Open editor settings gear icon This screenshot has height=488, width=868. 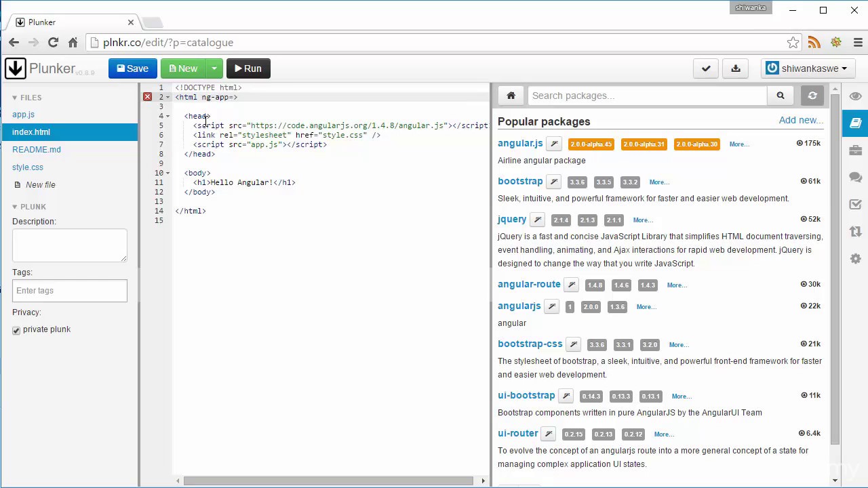(856, 258)
